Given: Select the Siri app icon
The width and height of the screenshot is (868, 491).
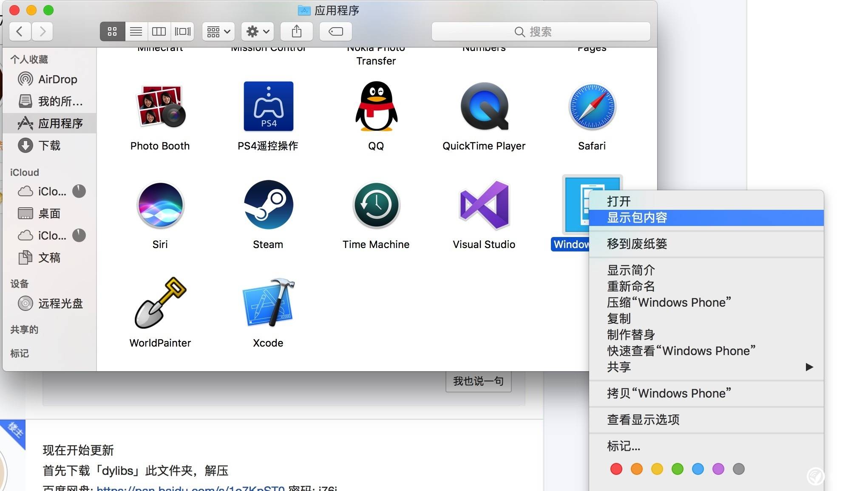Looking at the screenshot, I should tap(160, 205).
